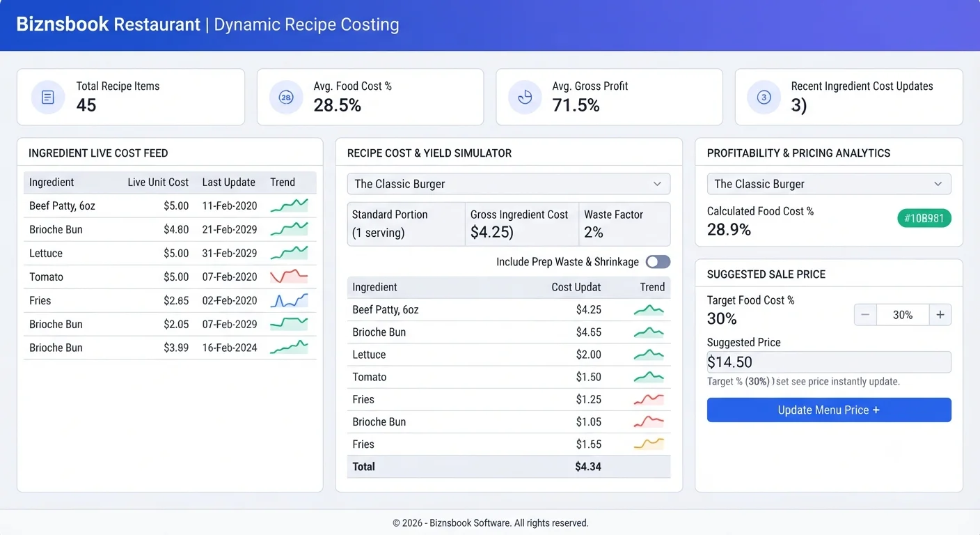
Task: Click the blue Fries live feed trend sparkline
Action: point(289,300)
